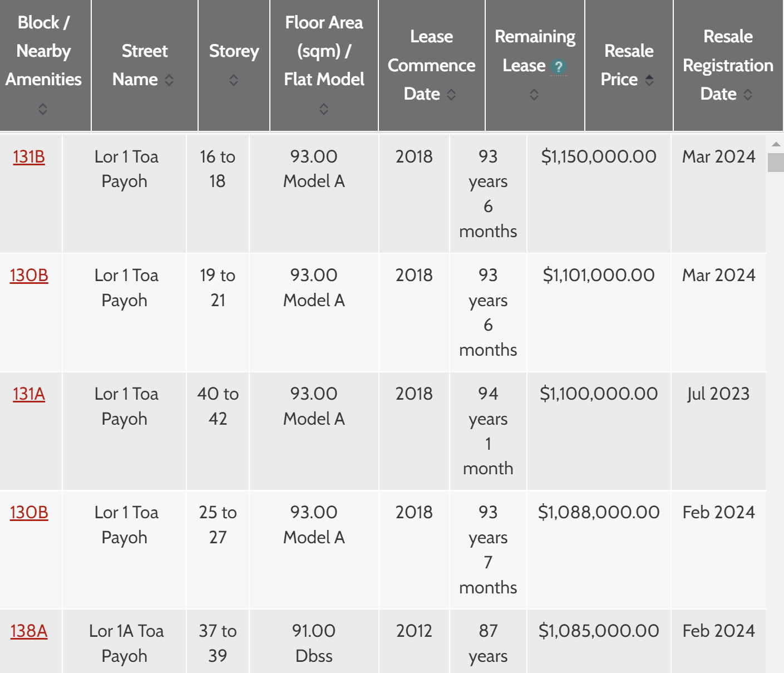
Task: Open the Remaining Lease help question mark
Action: [558, 67]
